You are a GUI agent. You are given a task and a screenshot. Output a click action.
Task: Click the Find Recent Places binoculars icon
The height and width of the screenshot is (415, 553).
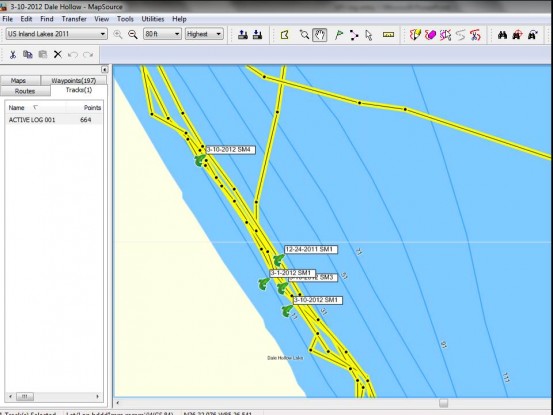tap(533, 35)
